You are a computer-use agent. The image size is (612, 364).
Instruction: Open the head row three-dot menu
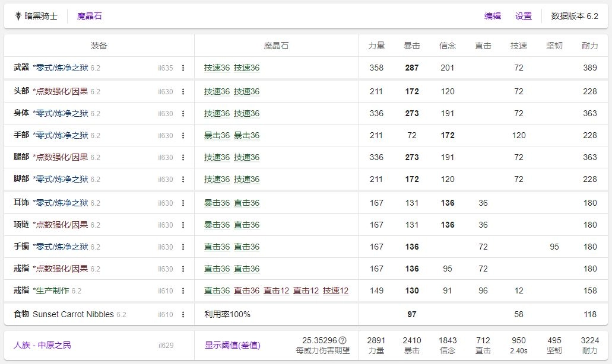point(183,92)
